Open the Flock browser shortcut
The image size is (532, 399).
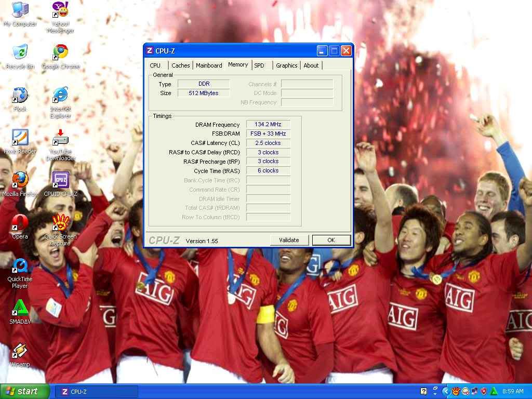click(x=20, y=99)
